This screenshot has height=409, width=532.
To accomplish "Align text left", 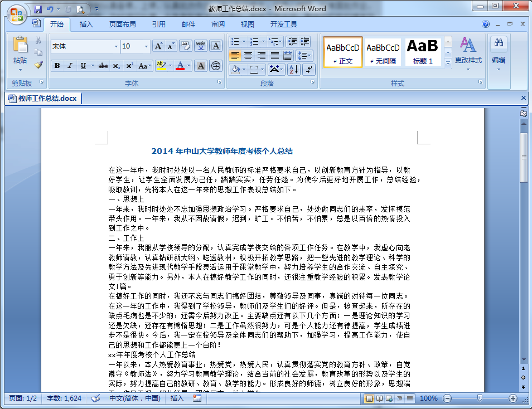I will tap(235, 56).
